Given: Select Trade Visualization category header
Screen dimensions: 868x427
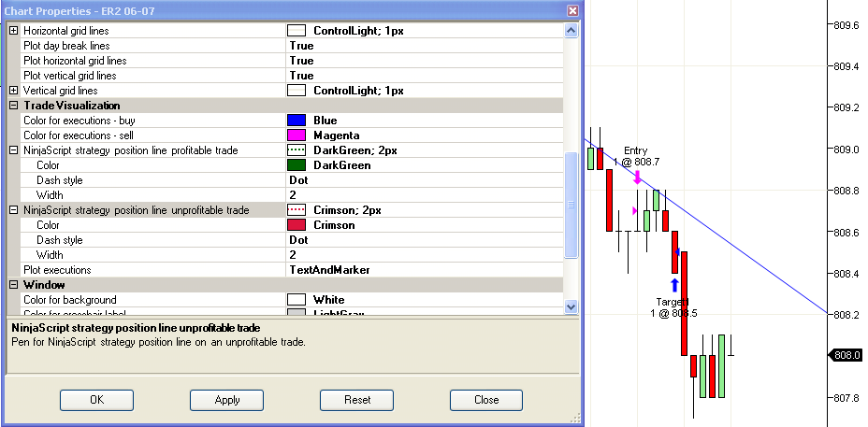Looking at the screenshot, I should (71, 106).
